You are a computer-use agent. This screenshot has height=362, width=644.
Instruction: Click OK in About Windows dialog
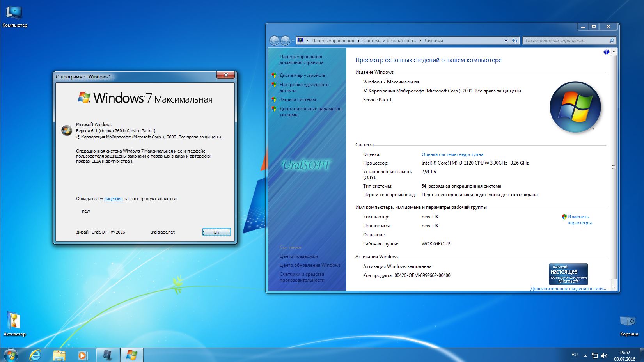tap(216, 232)
